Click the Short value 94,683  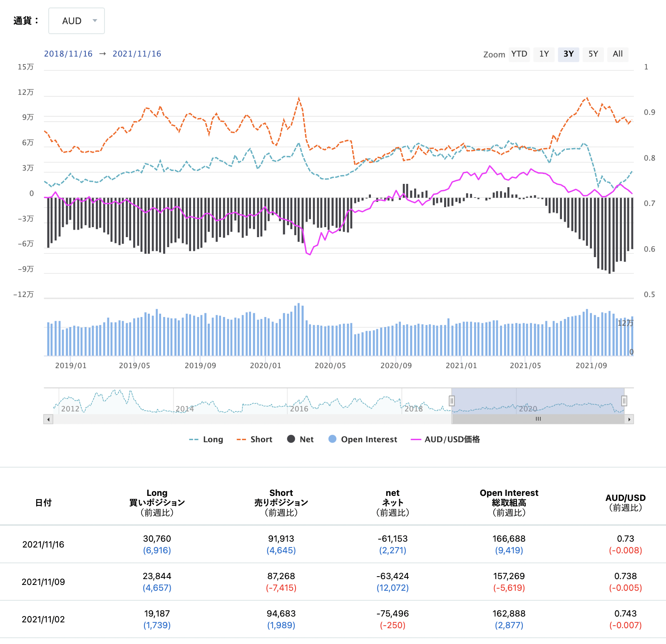281,614
